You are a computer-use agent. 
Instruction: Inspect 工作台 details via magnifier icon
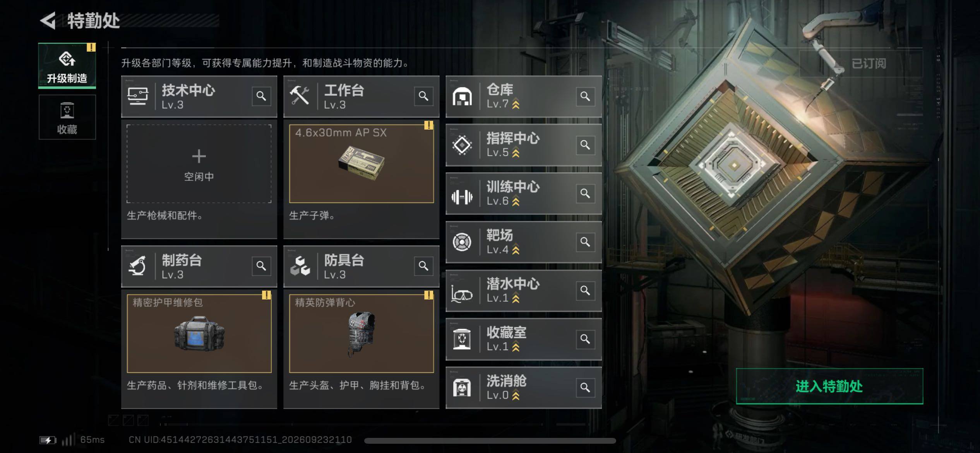pyautogui.click(x=423, y=96)
